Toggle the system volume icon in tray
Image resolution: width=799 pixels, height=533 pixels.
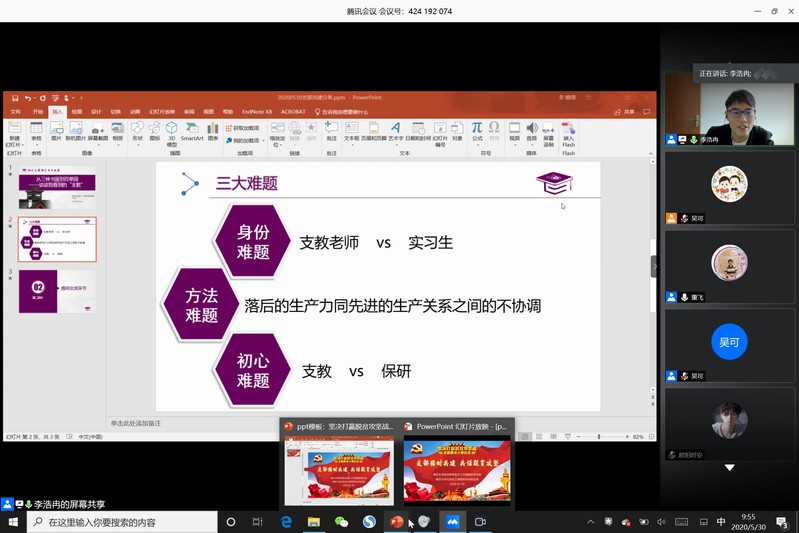pyautogui.click(x=661, y=522)
